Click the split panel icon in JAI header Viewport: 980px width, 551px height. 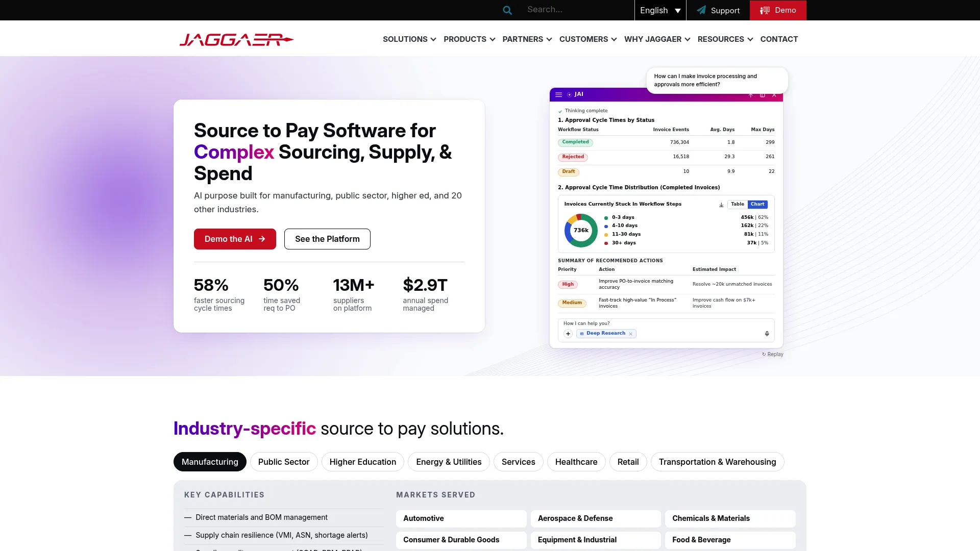pos(763,95)
